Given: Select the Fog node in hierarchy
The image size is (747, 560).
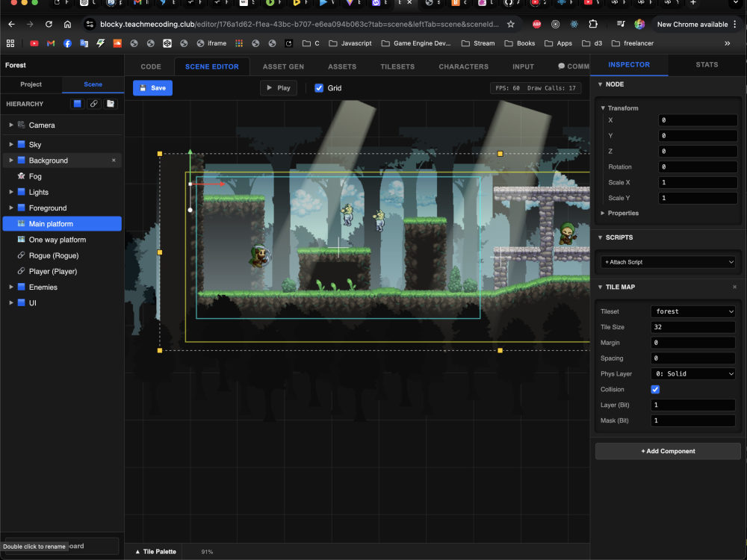Looking at the screenshot, I should pyautogui.click(x=63, y=176).
